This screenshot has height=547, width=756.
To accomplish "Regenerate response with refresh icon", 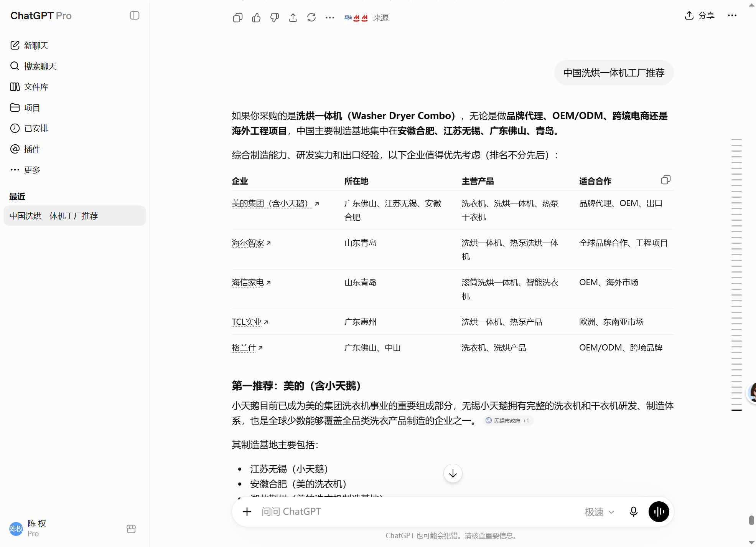I will pyautogui.click(x=311, y=18).
